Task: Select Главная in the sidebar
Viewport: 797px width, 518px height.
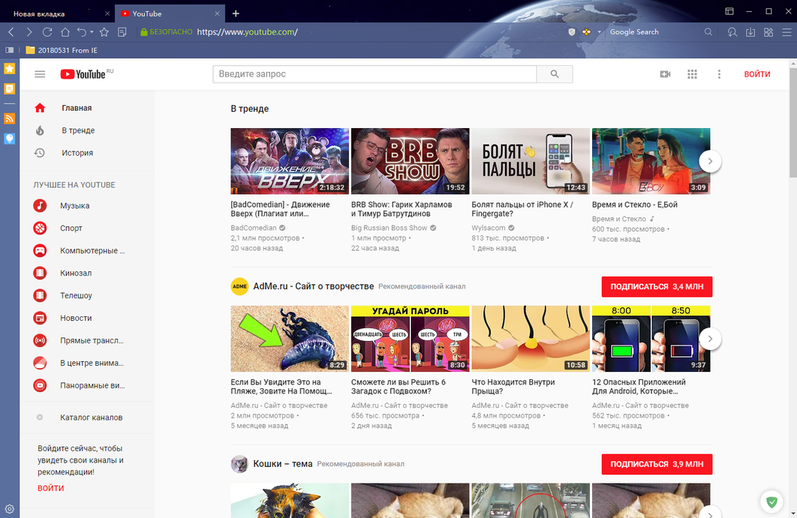Action: (77, 108)
